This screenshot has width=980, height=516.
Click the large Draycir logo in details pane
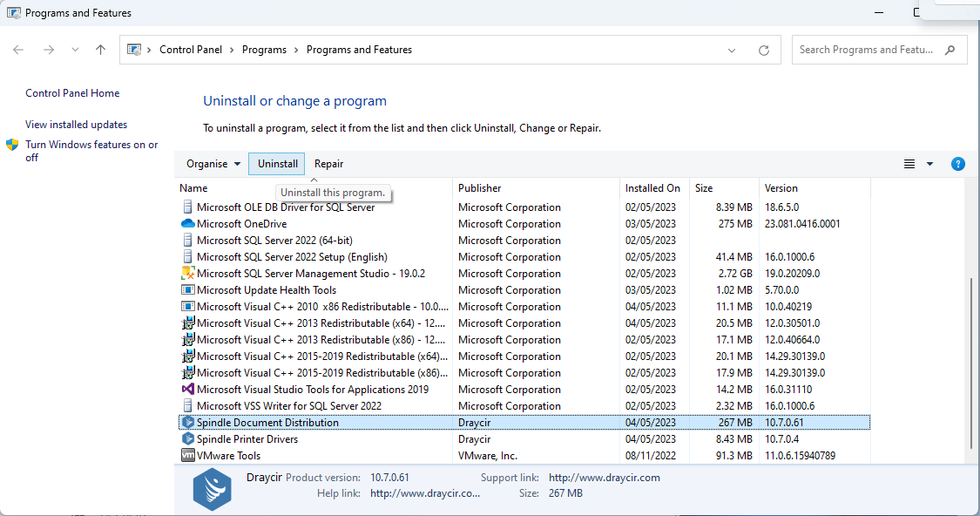pos(212,489)
